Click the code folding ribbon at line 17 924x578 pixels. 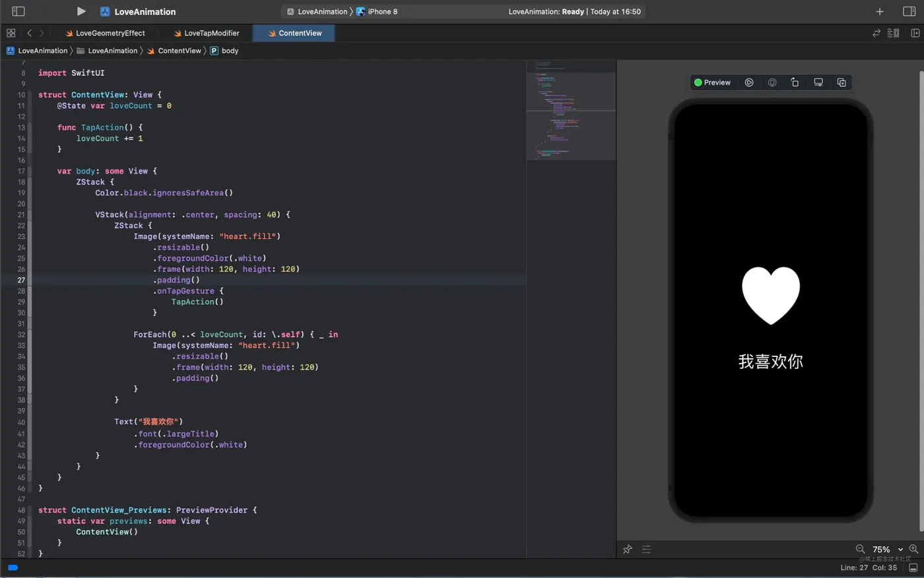[29, 171]
